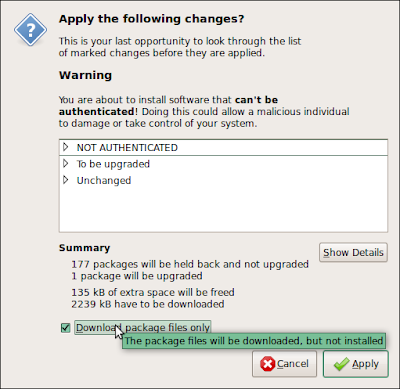This screenshot has width=400, height=389.
Task: Click the 'Apply the following changes?' heading
Action: (x=151, y=19)
